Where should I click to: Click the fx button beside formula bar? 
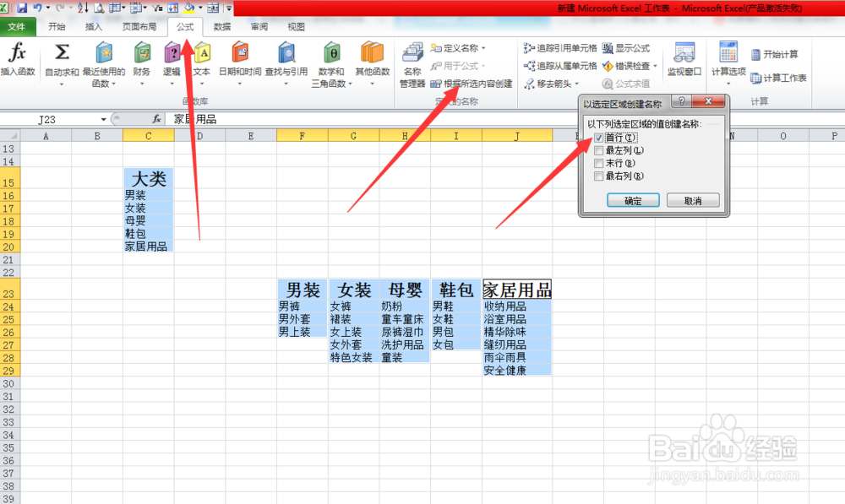click(x=156, y=118)
